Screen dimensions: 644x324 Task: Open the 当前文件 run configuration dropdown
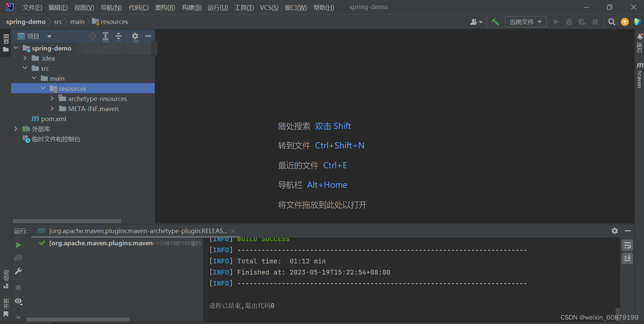pyautogui.click(x=525, y=22)
